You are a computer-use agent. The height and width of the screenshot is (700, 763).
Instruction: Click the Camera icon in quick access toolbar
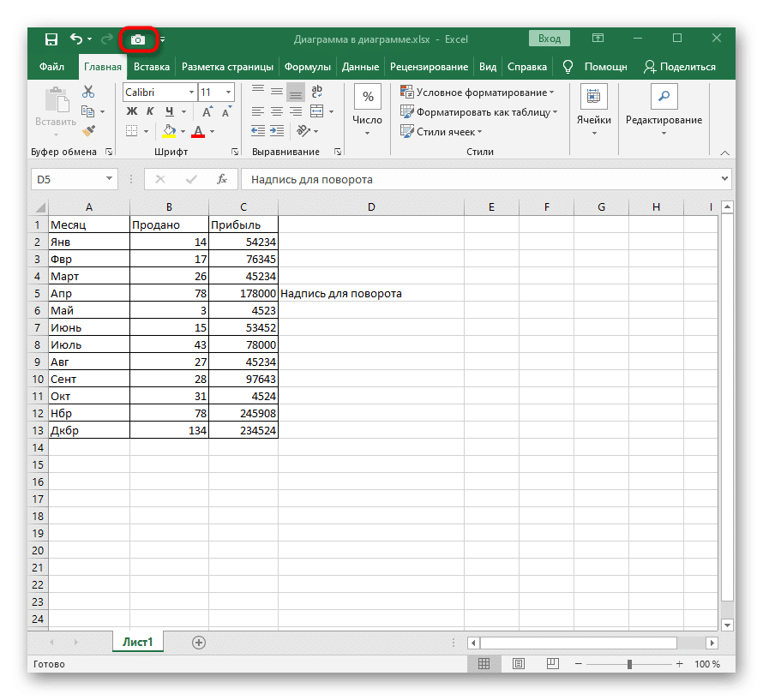point(138,39)
